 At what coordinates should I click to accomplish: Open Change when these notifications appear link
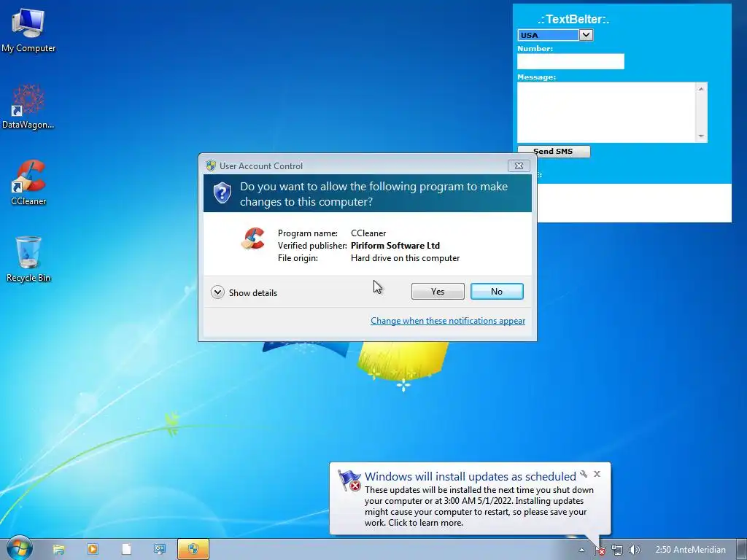pyautogui.click(x=448, y=321)
